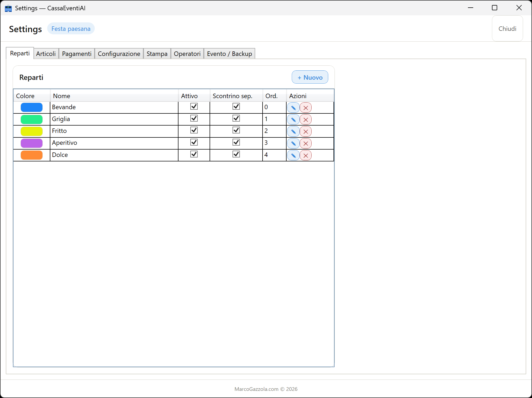The image size is (532, 398).
Task: Toggle Scontrino sep. checkbox for Bevande
Action: [236, 106]
